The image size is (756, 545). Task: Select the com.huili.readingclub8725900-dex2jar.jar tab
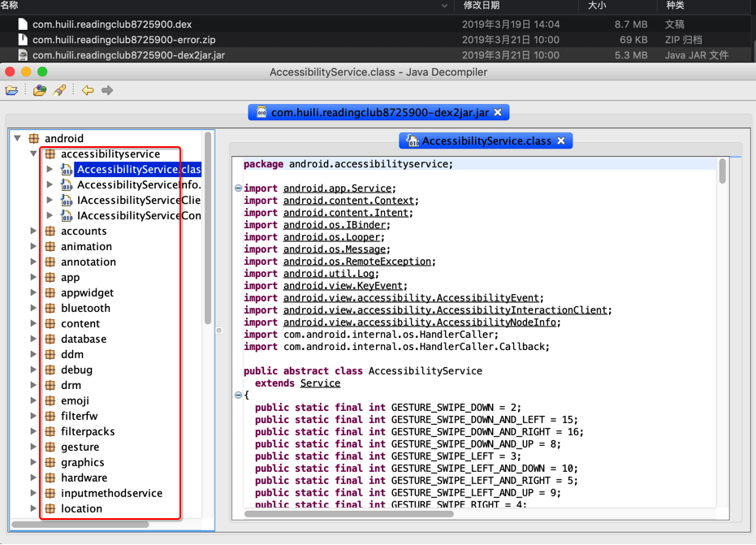(x=378, y=112)
